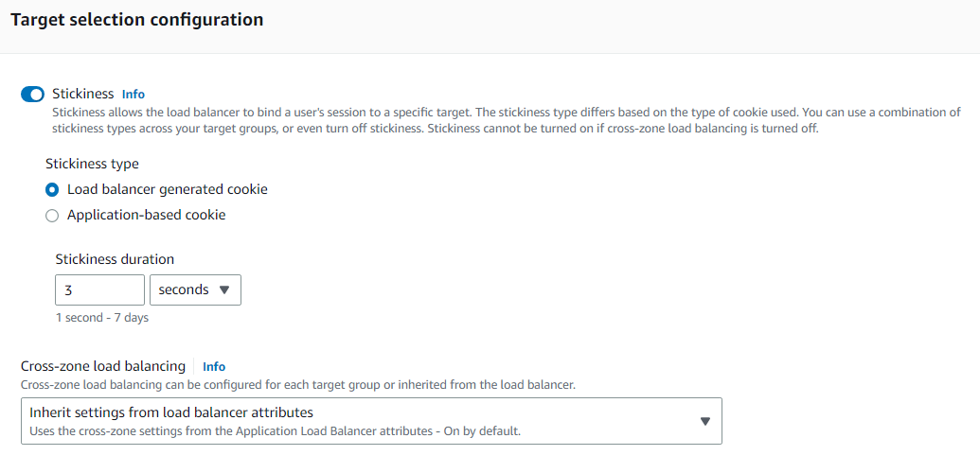Open the Info link beside Stickiness

134,95
